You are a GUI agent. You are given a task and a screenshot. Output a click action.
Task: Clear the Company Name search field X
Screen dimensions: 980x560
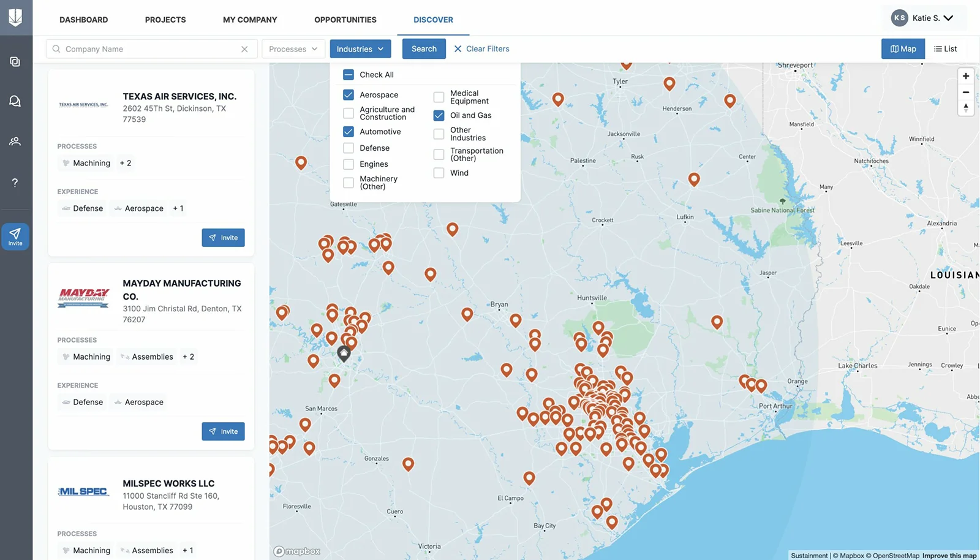coord(244,49)
